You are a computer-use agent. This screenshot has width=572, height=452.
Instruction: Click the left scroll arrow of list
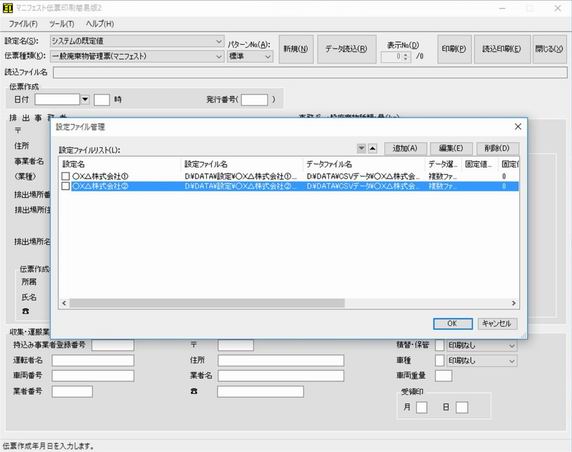pyautogui.click(x=64, y=303)
